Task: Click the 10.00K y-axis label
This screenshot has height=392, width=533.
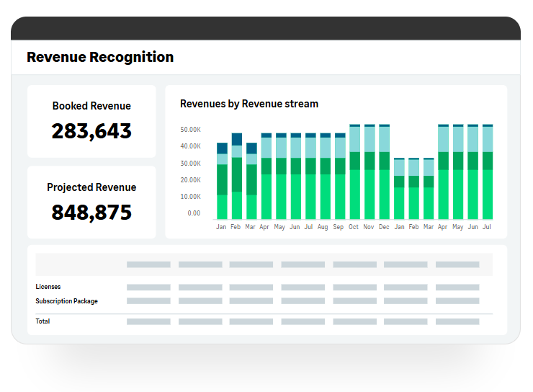Action: click(190, 197)
